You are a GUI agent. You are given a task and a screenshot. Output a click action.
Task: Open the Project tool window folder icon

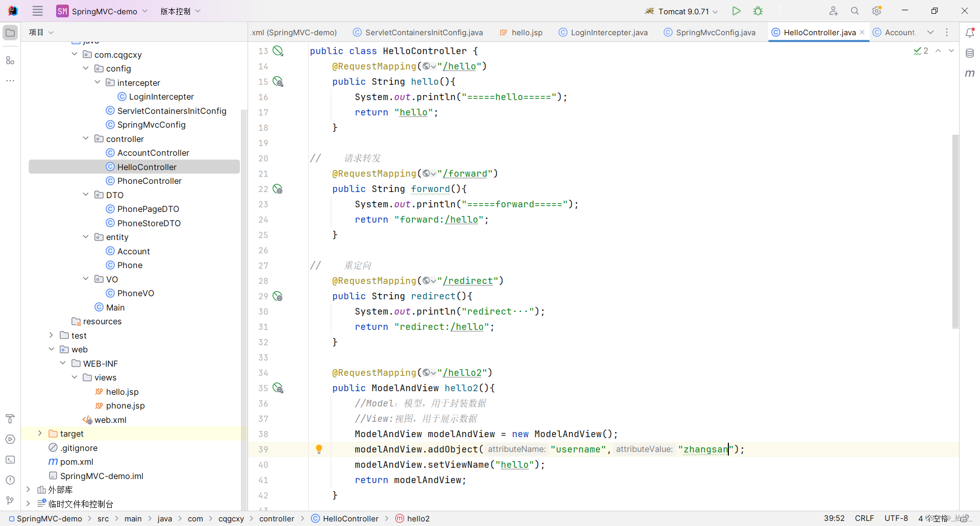10,32
